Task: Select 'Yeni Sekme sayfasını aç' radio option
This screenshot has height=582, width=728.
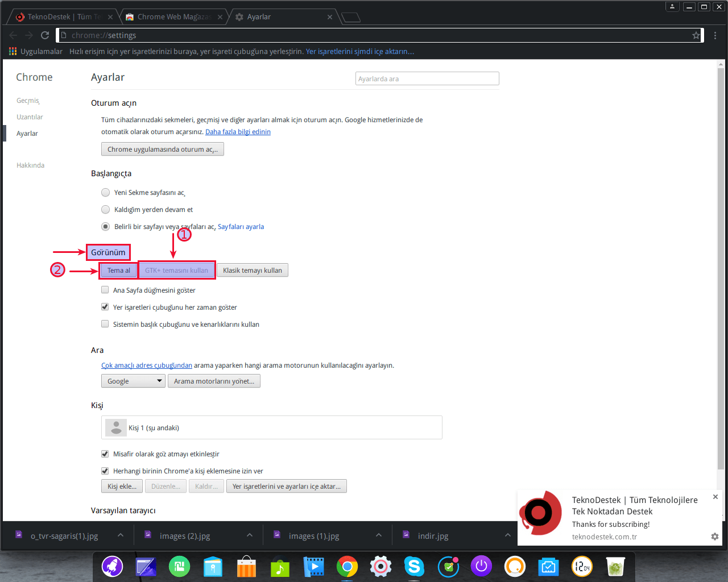Action: coord(105,193)
